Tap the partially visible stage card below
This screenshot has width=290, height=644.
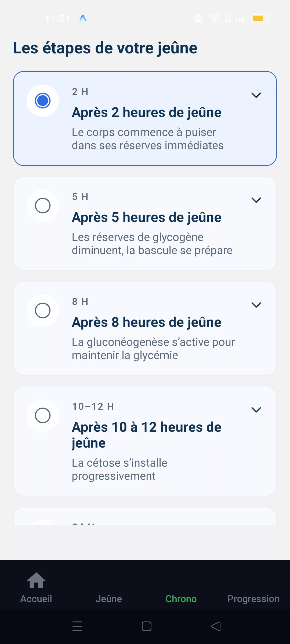point(145,517)
